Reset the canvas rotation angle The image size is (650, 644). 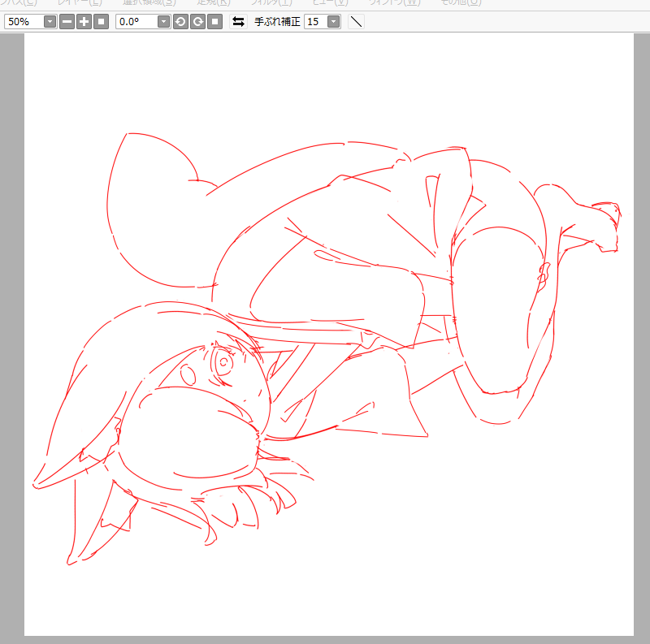(x=214, y=22)
